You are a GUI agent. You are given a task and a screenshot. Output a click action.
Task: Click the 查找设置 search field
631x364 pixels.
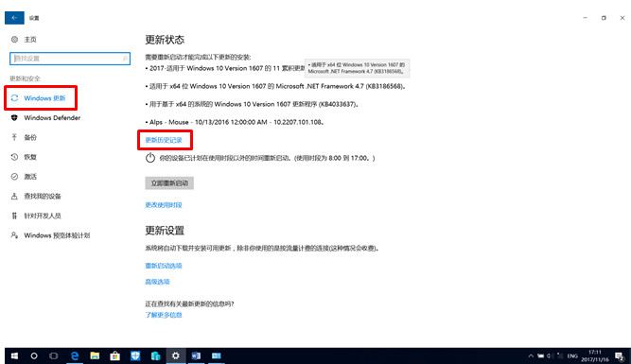tap(70, 59)
